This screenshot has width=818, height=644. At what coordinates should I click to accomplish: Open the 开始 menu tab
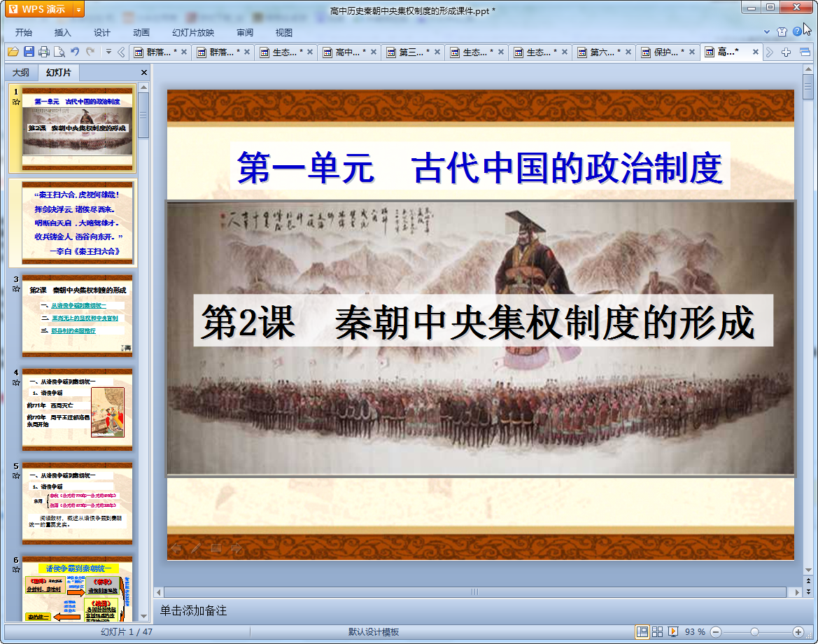click(24, 32)
